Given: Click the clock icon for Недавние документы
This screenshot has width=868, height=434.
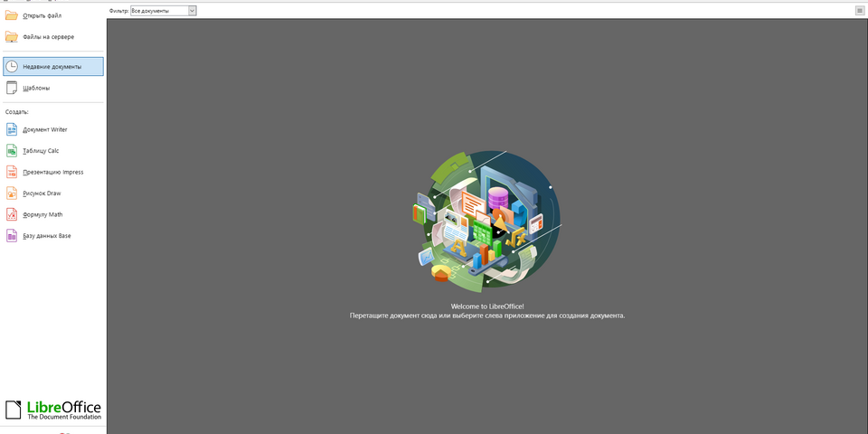Looking at the screenshot, I should 12,66.
